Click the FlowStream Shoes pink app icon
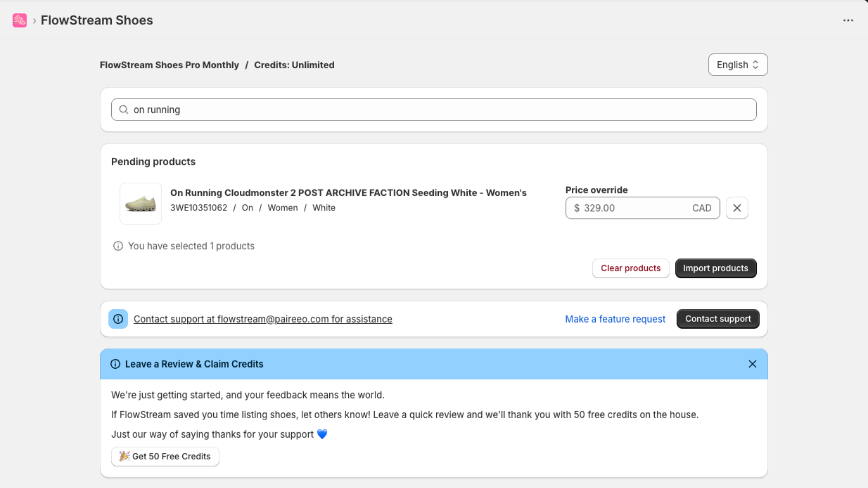The height and width of the screenshot is (488, 868). coord(20,20)
